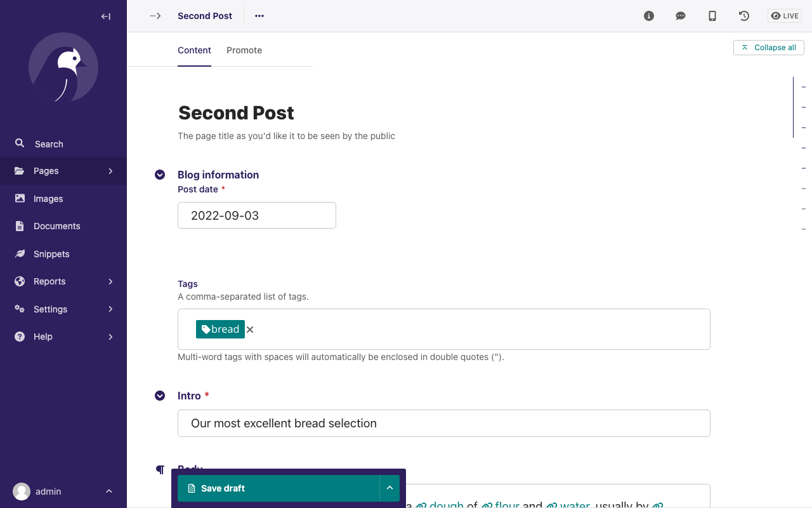The image size is (812, 508).
Task: Open the page history clock icon
Action: pyautogui.click(x=744, y=16)
